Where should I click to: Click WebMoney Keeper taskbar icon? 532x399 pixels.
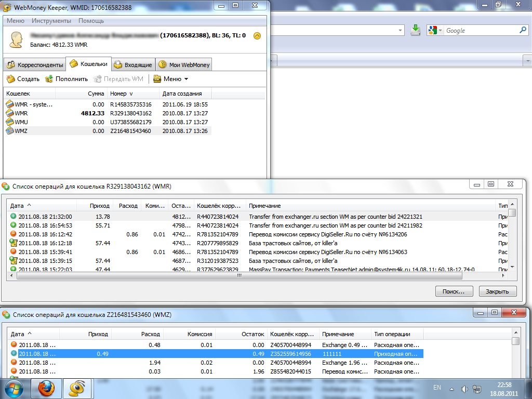[x=77, y=388]
